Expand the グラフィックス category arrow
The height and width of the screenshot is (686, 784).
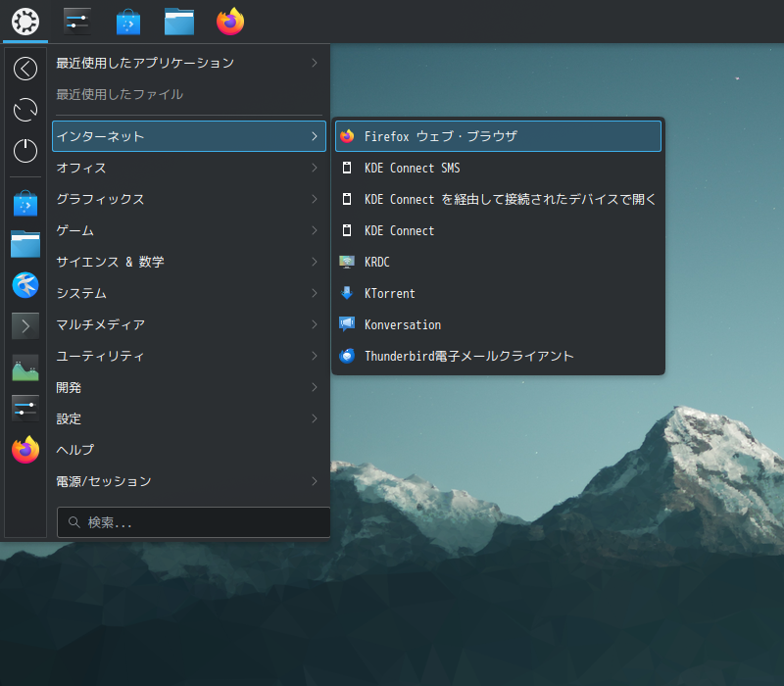click(x=315, y=199)
